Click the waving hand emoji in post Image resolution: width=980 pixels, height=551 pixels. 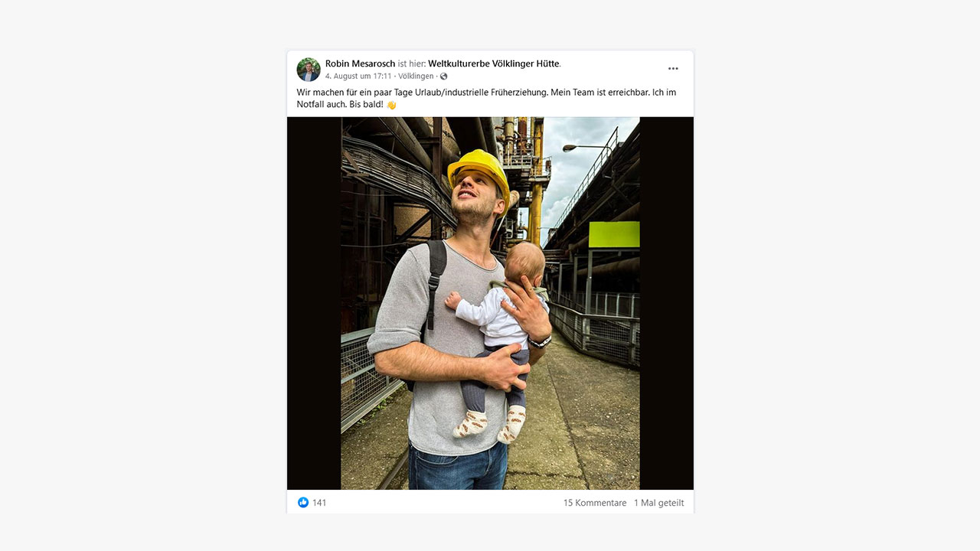tap(391, 105)
